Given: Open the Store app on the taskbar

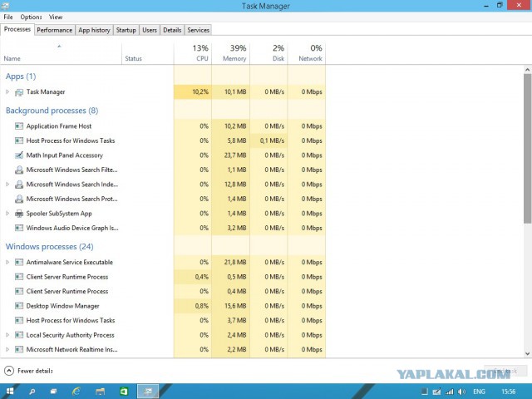Looking at the screenshot, I should (124, 392).
